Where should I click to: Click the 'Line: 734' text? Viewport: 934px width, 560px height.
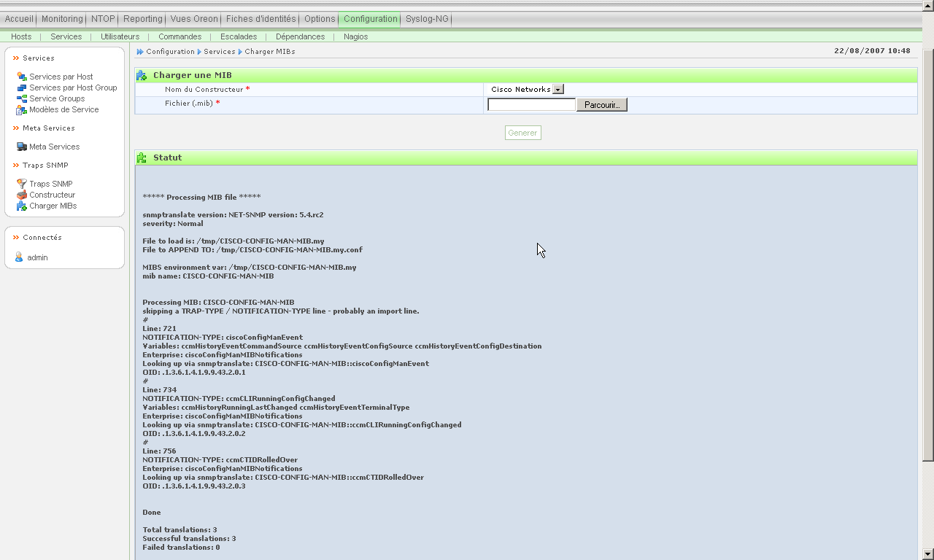click(159, 390)
